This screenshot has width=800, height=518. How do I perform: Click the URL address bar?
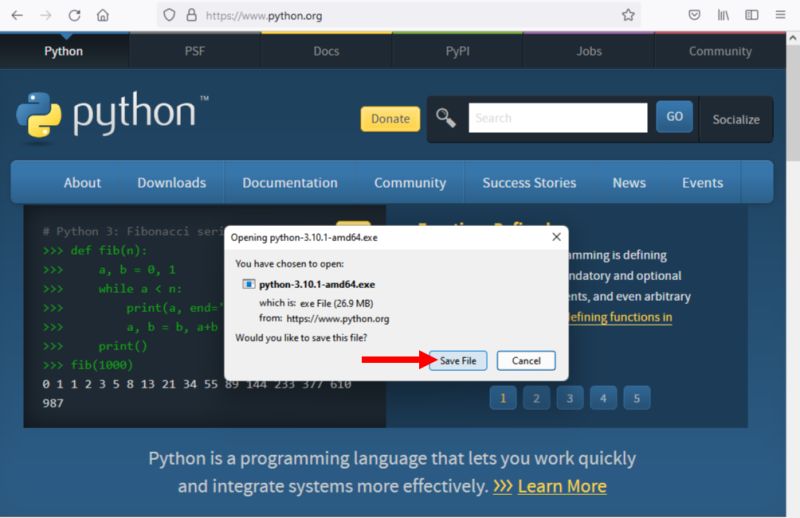pyautogui.click(x=398, y=15)
